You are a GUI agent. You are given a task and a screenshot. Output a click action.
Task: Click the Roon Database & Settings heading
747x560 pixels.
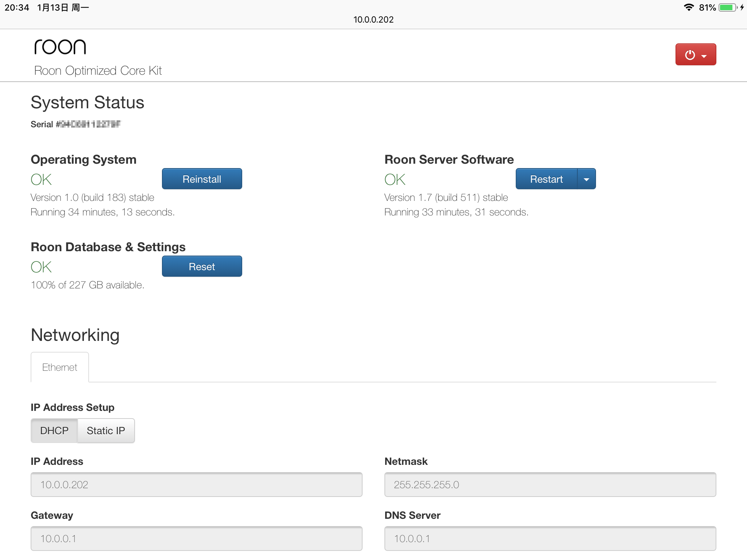click(108, 247)
